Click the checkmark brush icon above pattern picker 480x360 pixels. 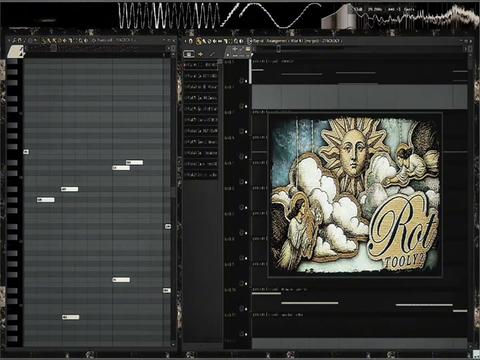(212, 54)
